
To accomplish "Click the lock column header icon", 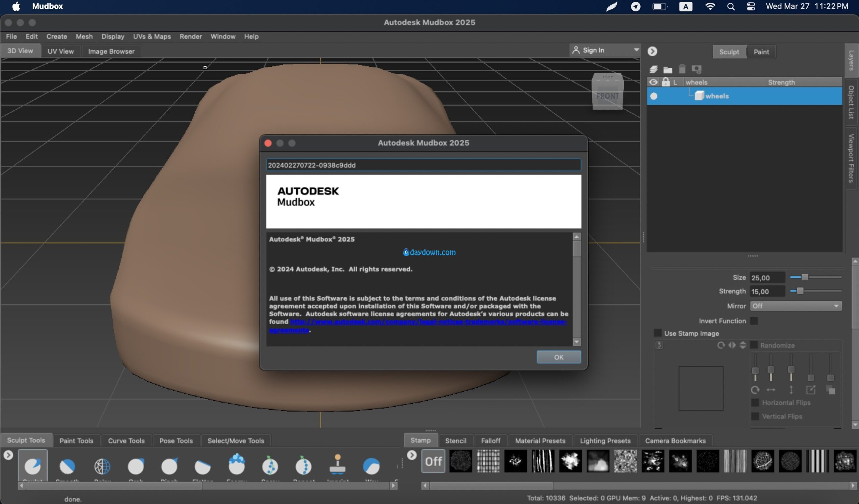I will point(665,82).
